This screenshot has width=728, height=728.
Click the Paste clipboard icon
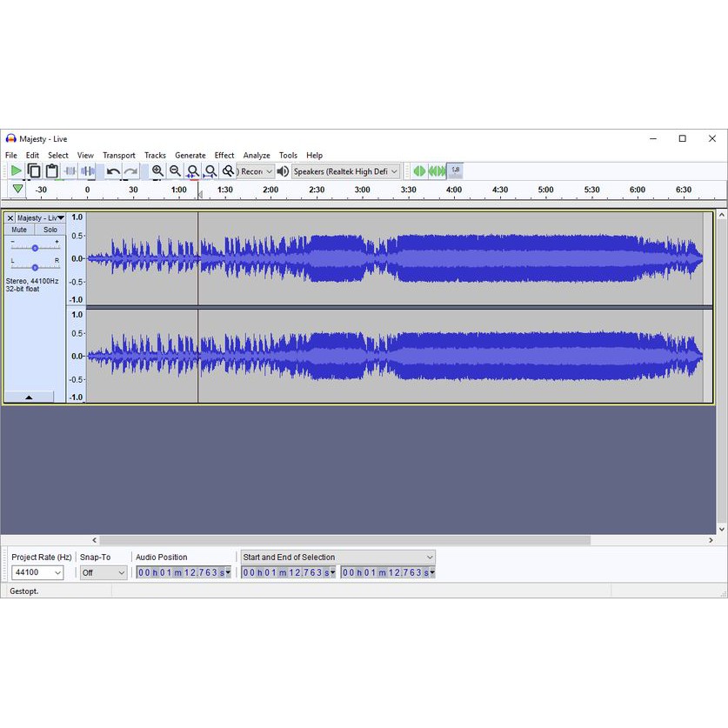click(x=51, y=171)
